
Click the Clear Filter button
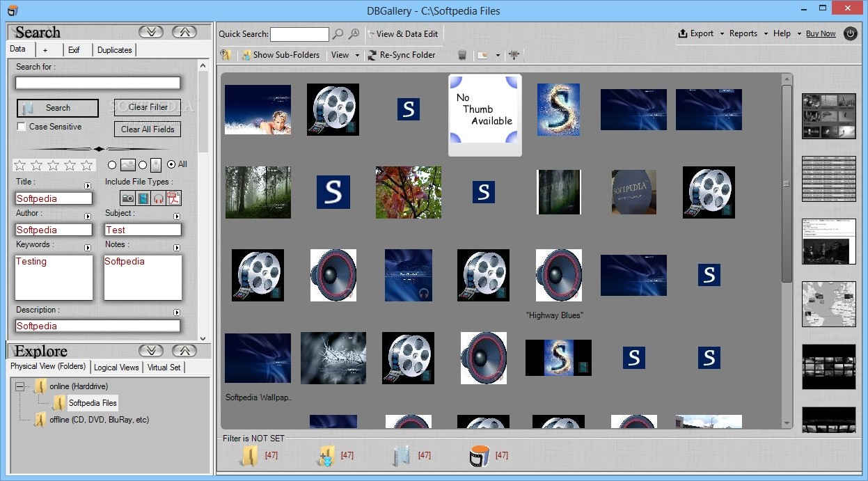pyautogui.click(x=148, y=107)
